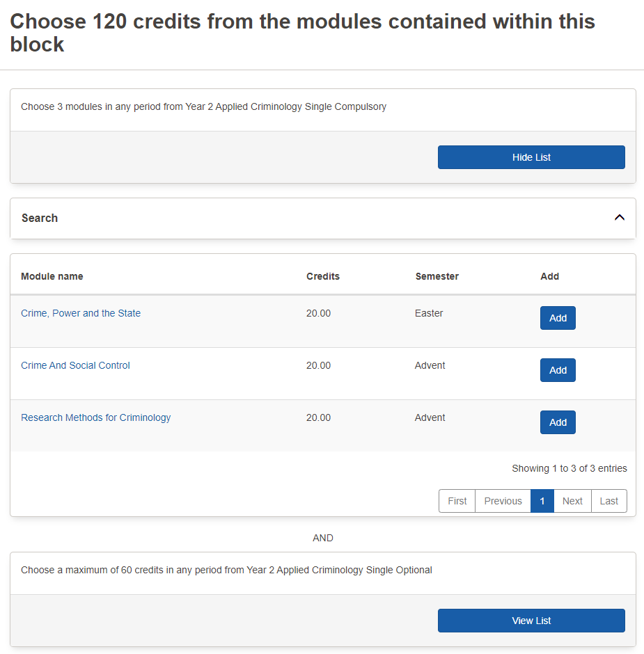Add Research Methods for Criminology module
644x654 pixels.
click(558, 422)
